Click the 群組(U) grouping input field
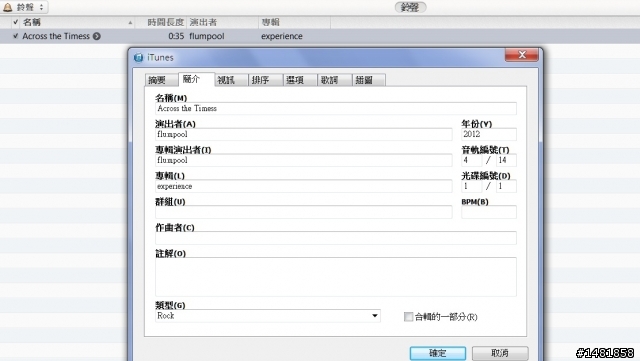640x361 pixels. (303, 212)
